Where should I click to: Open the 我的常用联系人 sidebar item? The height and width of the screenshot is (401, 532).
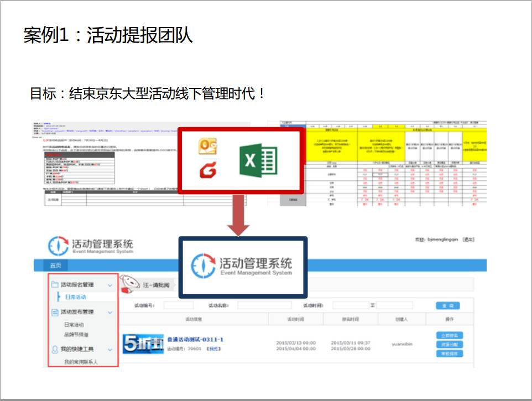click(81, 362)
